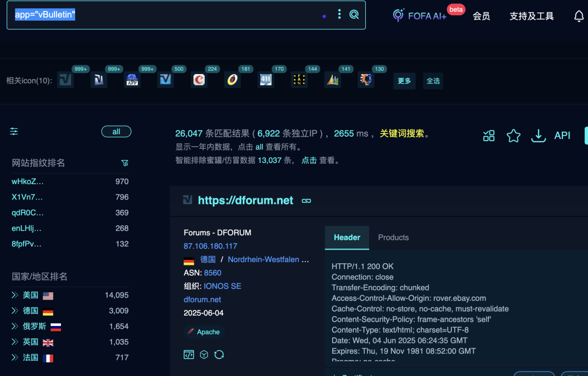The height and width of the screenshot is (376, 588).
Task: Select the AFF related icon
Action: [132, 80]
